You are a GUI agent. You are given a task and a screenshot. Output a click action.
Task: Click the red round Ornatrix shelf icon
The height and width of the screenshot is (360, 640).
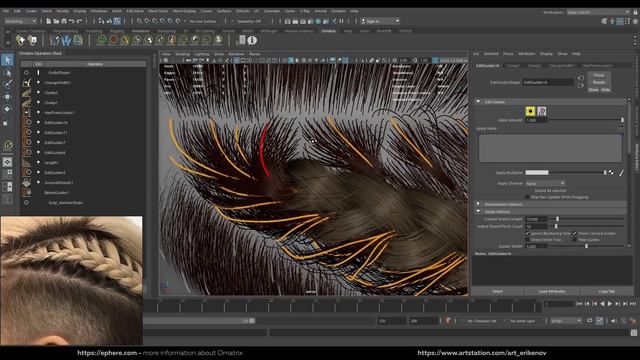click(x=113, y=40)
